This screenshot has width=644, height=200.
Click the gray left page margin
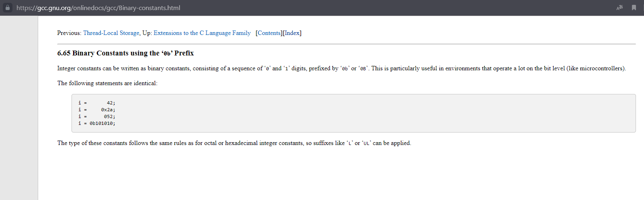pyautogui.click(x=19, y=108)
